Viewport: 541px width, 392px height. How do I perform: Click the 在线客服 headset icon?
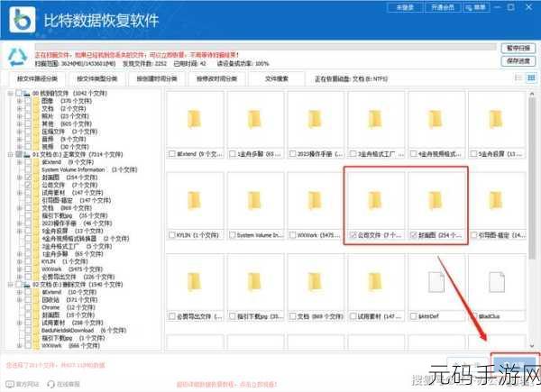point(51,384)
